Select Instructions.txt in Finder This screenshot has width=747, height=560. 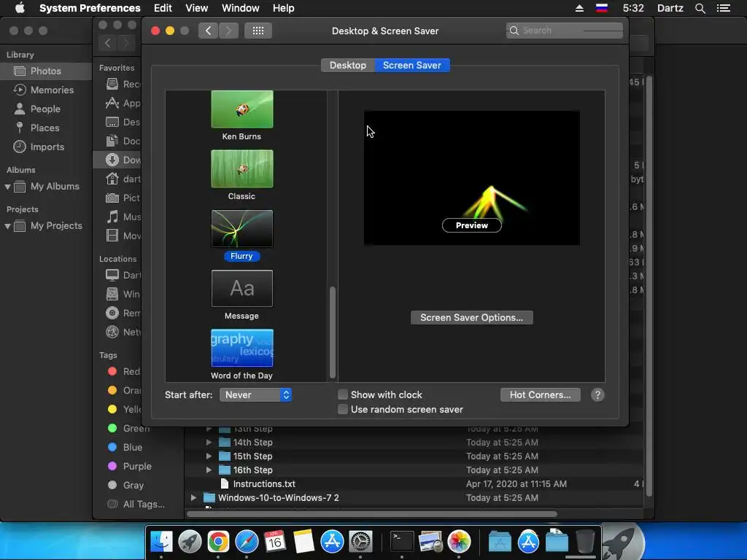[264, 484]
